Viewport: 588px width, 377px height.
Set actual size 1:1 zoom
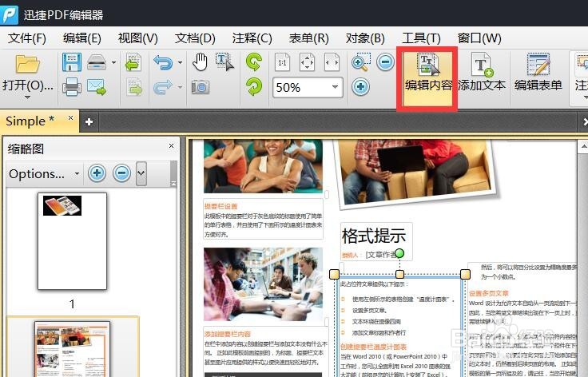(282, 62)
